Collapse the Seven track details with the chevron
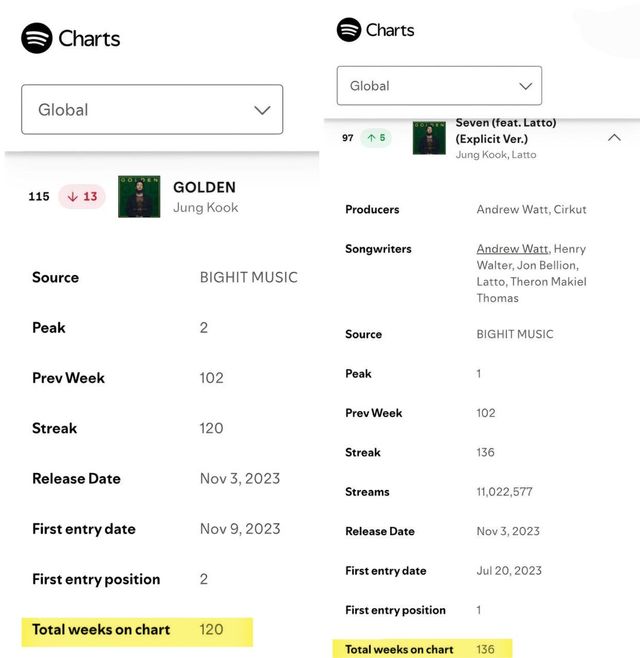 pos(614,138)
